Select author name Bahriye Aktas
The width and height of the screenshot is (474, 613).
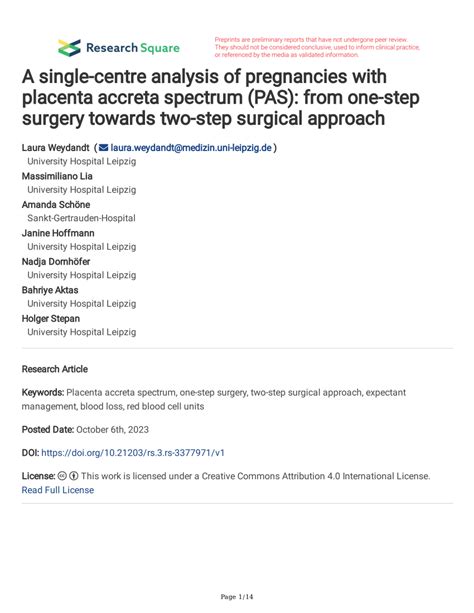coord(50,290)
